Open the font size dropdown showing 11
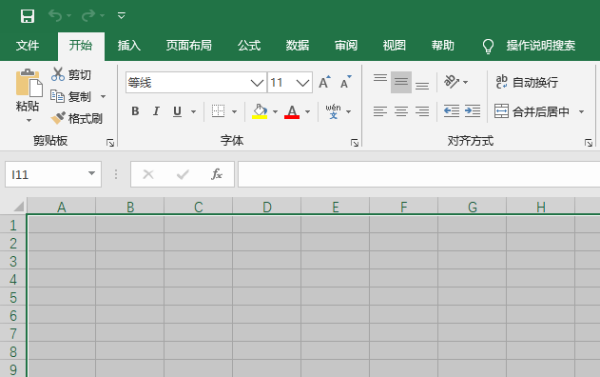The height and width of the screenshot is (377, 600). coord(303,82)
